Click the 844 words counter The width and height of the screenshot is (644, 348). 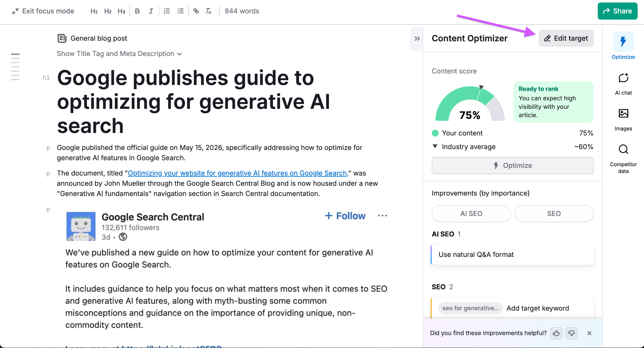pos(242,11)
